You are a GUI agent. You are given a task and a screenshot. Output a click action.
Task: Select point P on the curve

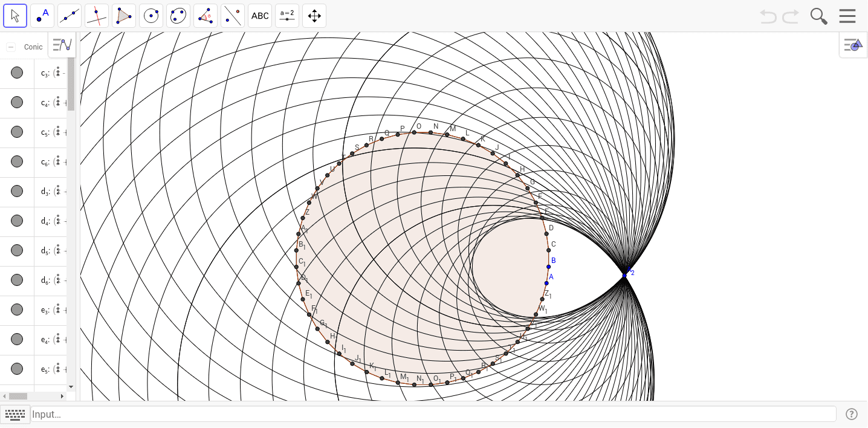point(398,134)
